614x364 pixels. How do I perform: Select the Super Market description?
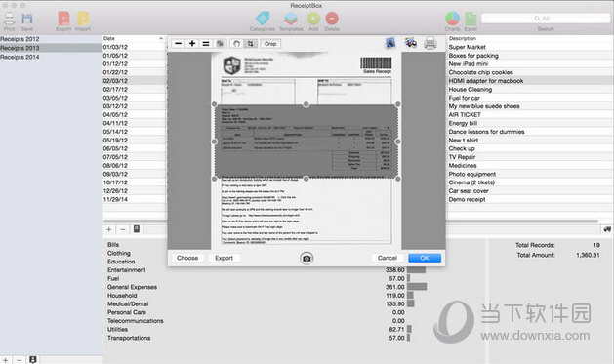pyautogui.click(x=467, y=47)
